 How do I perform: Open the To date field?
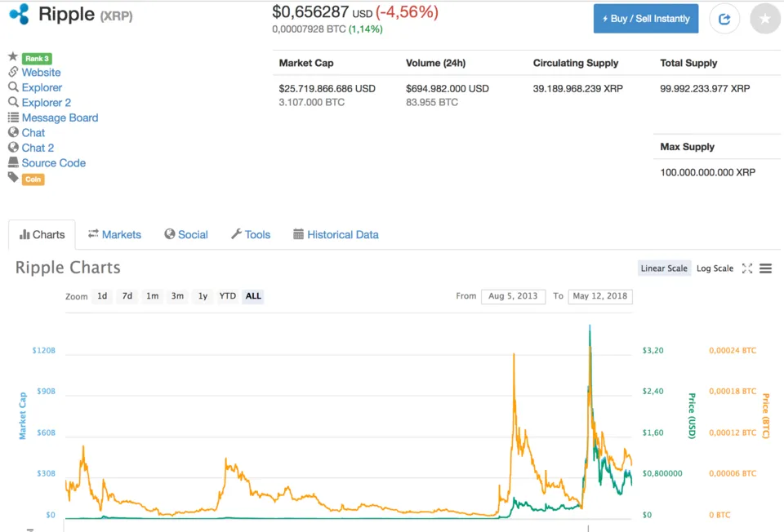[x=600, y=296]
